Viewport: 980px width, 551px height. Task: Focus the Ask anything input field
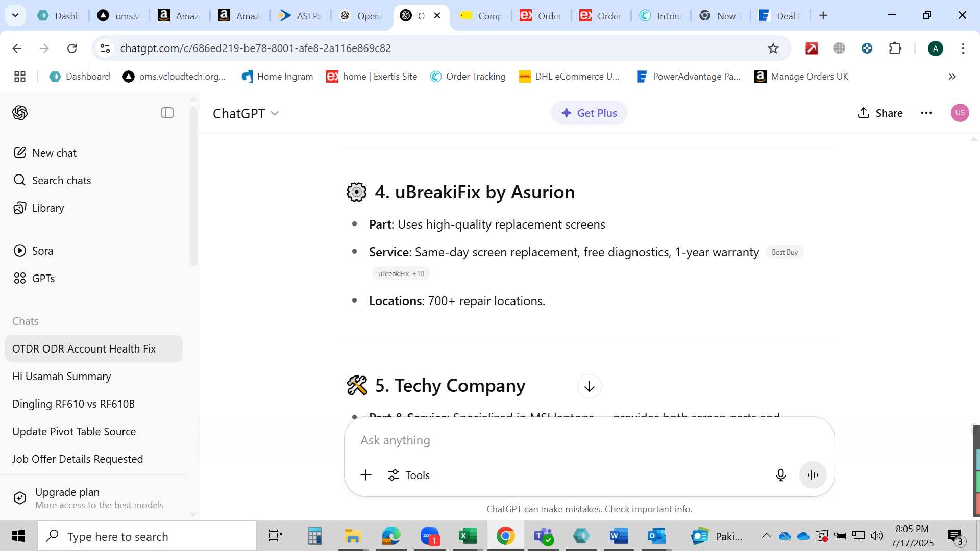tap(589, 440)
